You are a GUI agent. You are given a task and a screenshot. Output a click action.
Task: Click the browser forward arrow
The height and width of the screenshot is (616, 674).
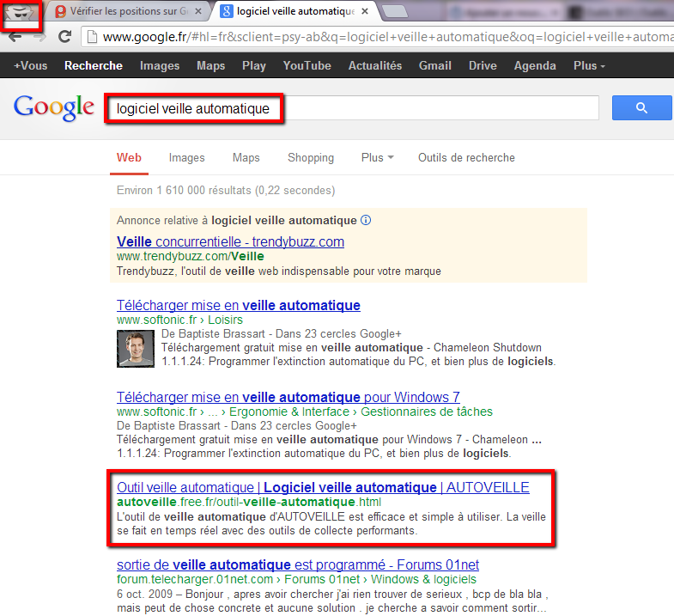pos(39,37)
